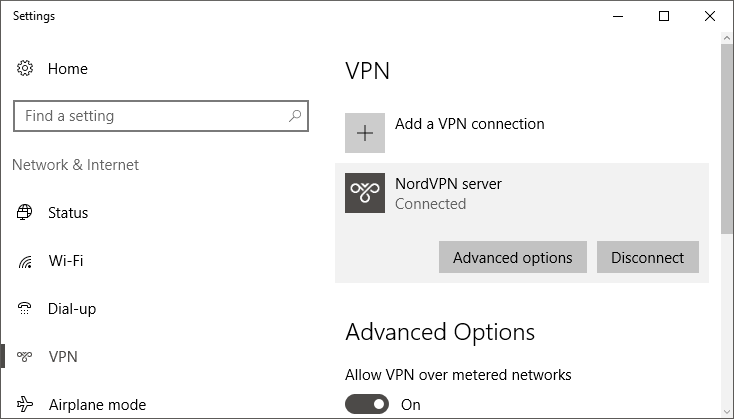Click the Status globe icon

24,213
